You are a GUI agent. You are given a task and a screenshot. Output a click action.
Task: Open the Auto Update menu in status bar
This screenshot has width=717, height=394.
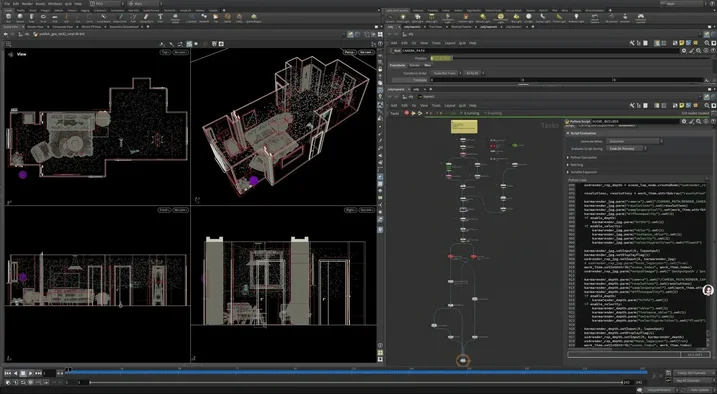click(x=700, y=390)
